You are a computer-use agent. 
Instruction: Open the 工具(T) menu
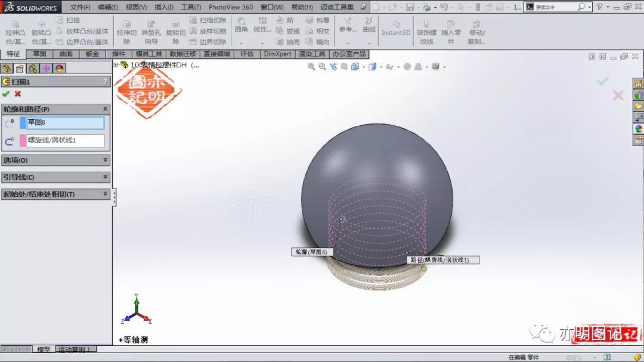(x=191, y=7)
